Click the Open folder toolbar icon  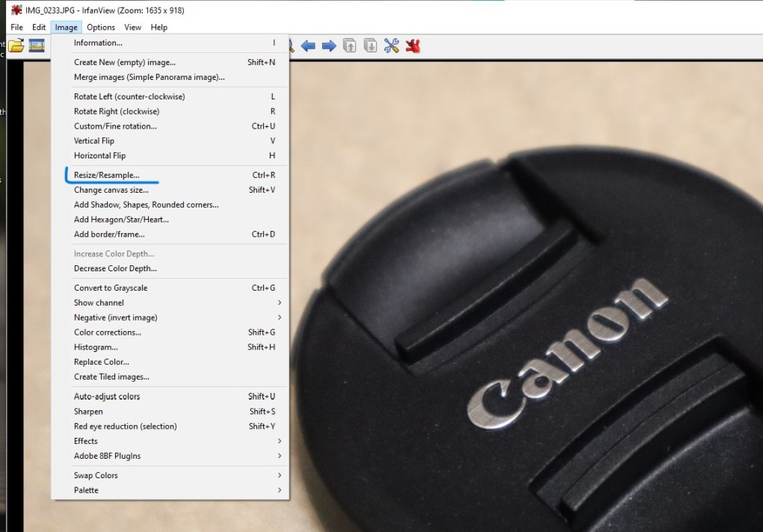[16, 46]
